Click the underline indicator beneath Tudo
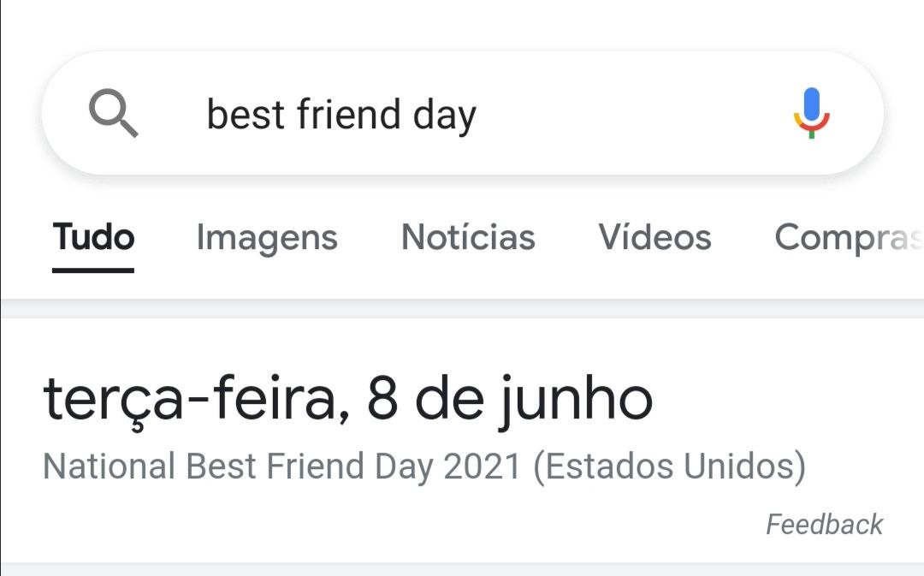The image size is (924, 576). (x=93, y=270)
